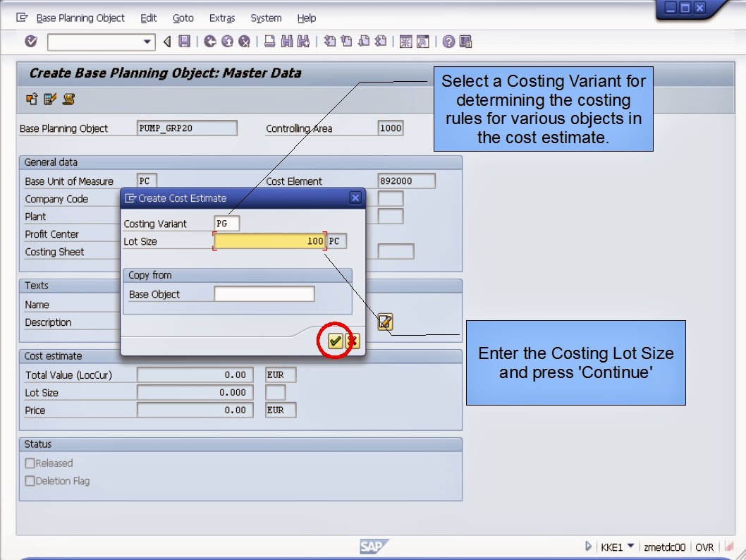Open the Base Planning Object menu
This screenshot has width=746, height=560.
(x=80, y=18)
